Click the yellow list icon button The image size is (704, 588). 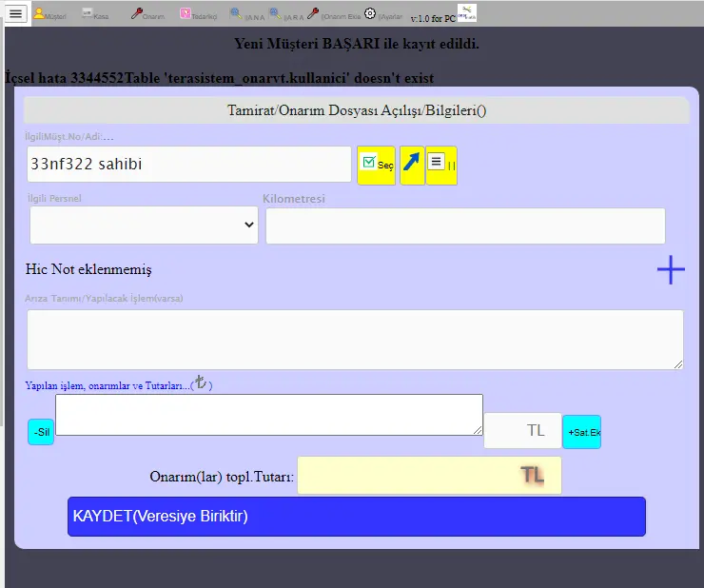click(x=440, y=165)
